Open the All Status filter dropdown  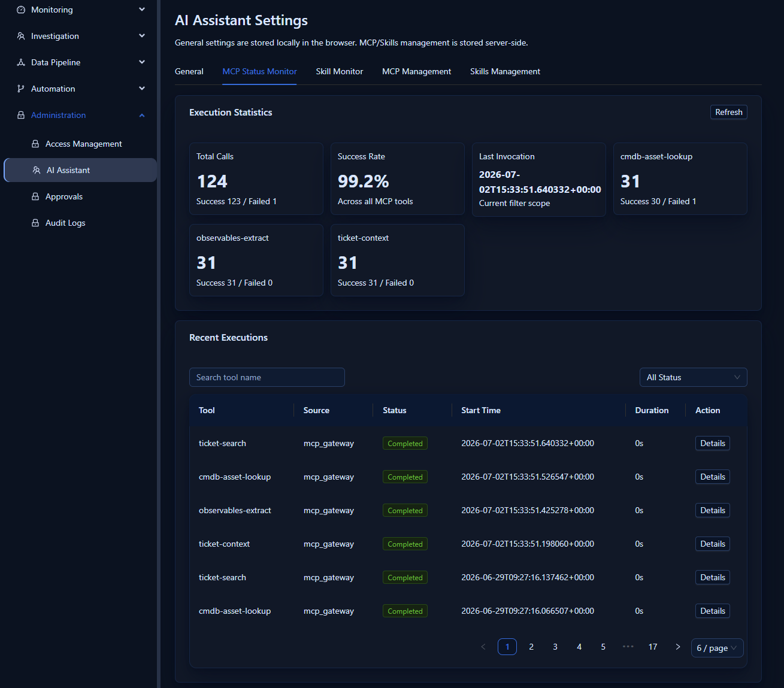tap(693, 377)
